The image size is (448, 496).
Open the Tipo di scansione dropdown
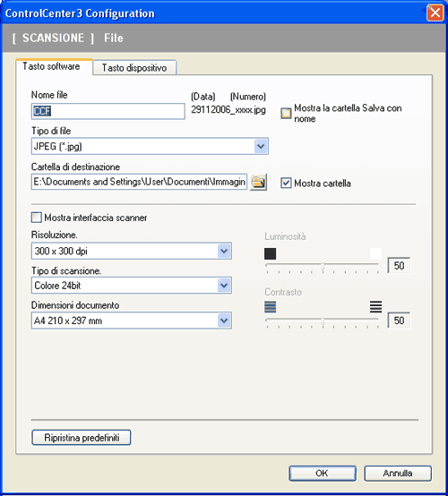224,286
